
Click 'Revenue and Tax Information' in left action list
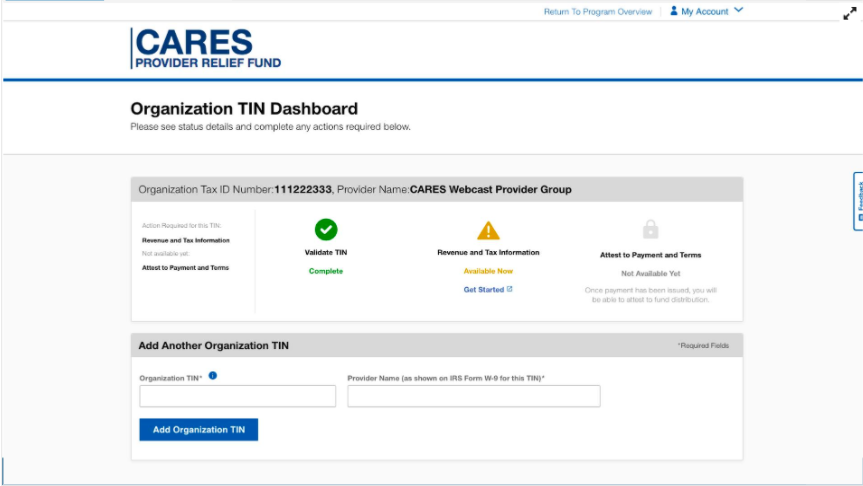click(x=186, y=241)
